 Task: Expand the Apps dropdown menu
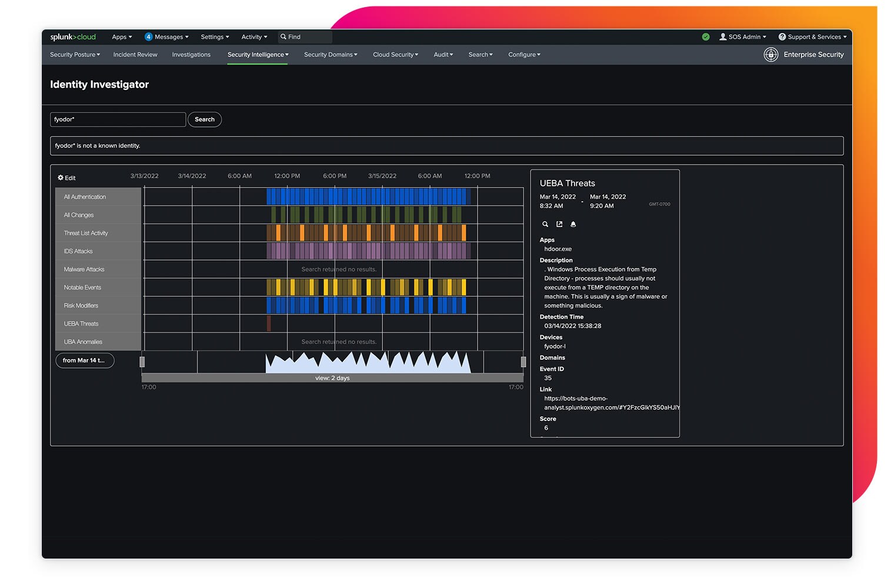point(122,37)
